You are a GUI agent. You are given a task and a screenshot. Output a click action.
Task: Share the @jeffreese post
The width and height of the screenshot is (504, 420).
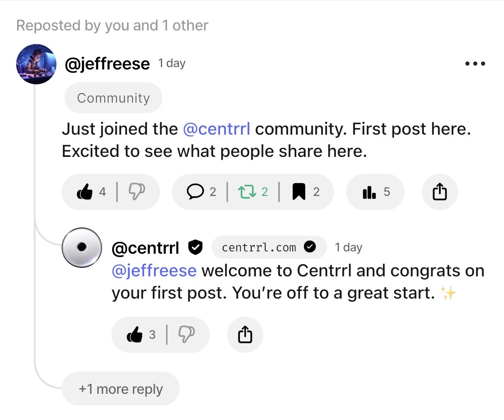[x=440, y=192]
